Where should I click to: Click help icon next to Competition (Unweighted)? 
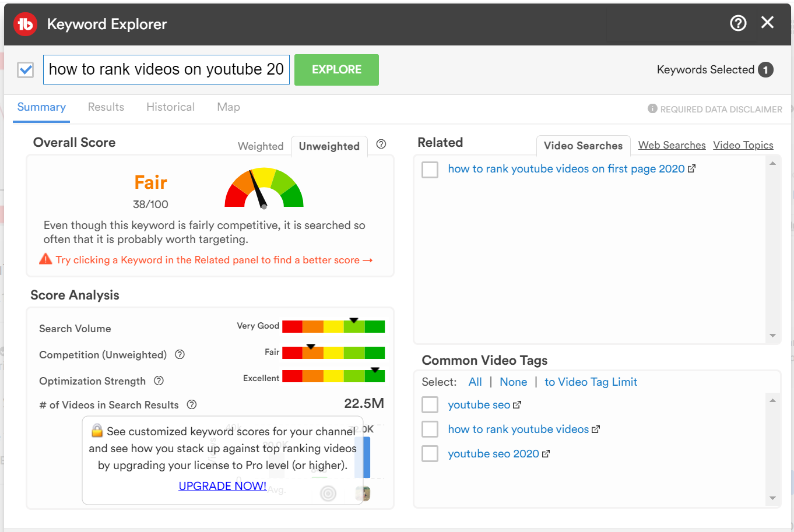[x=180, y=354]
